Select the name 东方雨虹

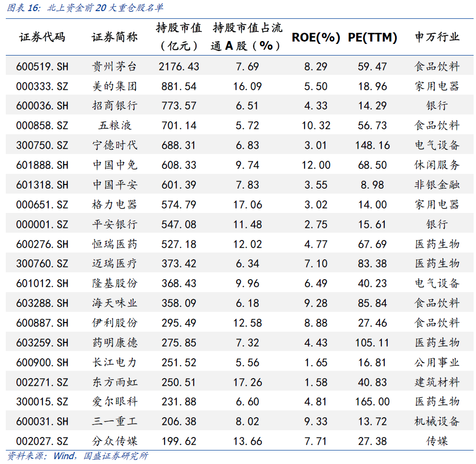115,382
